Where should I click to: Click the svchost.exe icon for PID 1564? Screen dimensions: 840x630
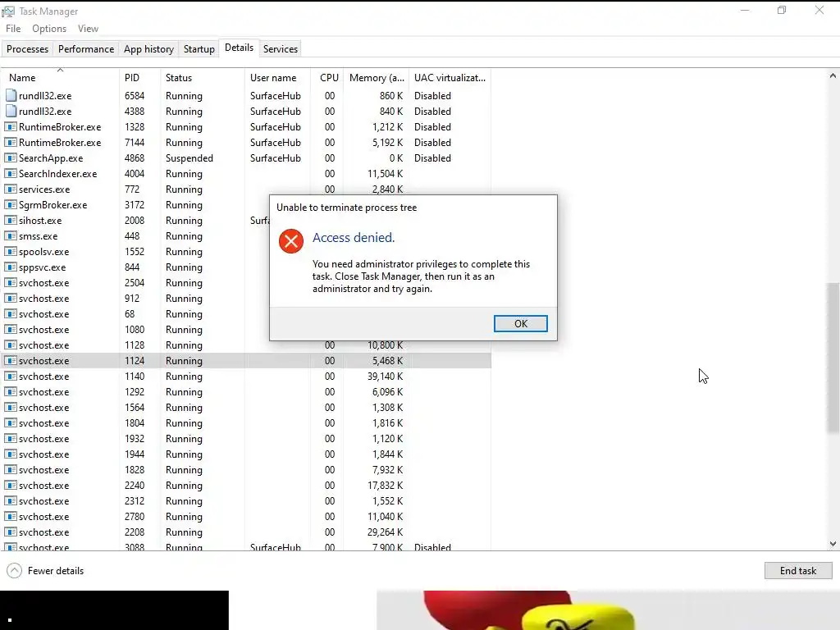pos(11,407)
